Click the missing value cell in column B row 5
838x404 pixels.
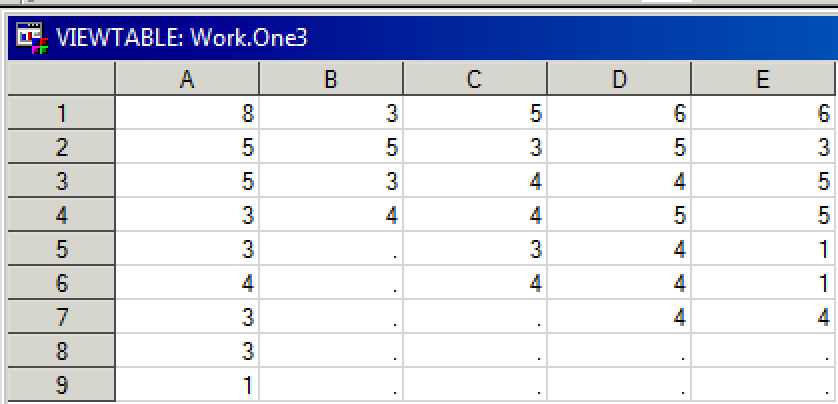coord(331,250)
